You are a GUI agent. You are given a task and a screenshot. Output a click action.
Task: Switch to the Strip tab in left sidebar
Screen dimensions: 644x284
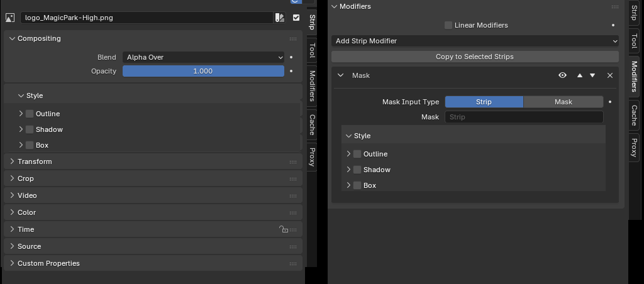312,22
